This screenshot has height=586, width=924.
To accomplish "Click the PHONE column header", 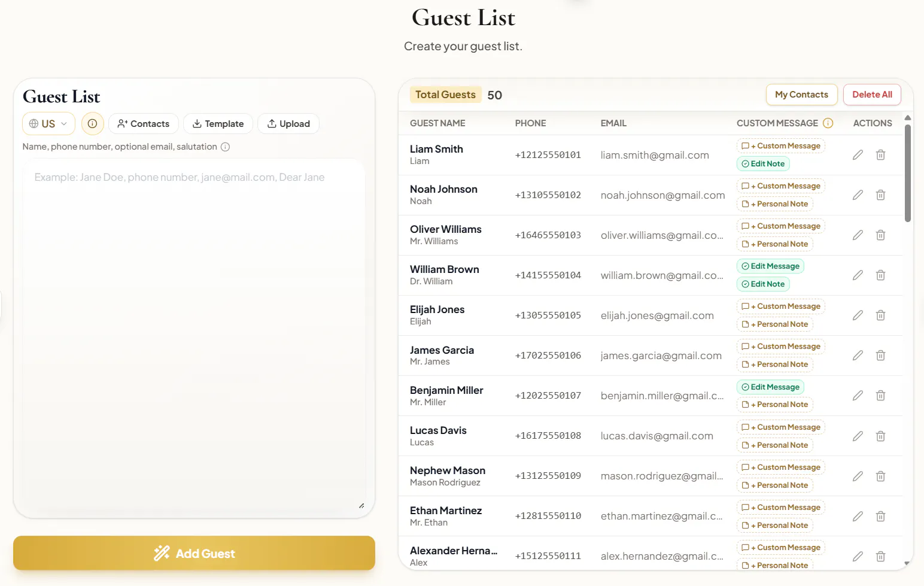I will click(x=530, y=123).
